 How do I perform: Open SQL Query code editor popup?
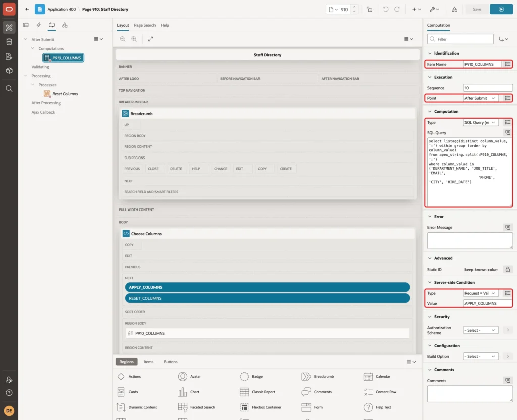(x=508, y=133)
